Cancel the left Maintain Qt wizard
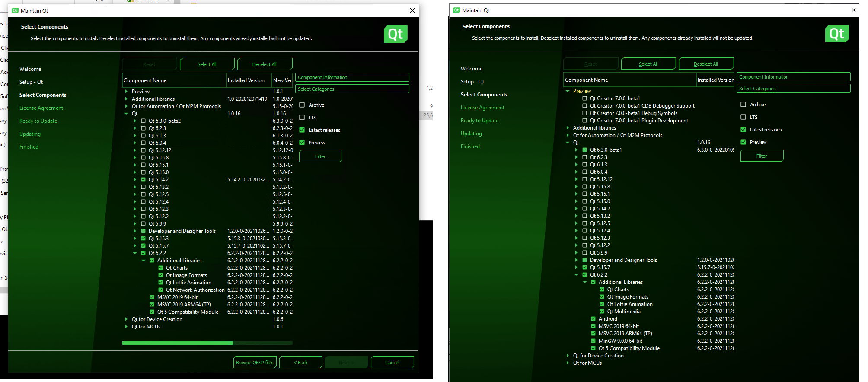 [x=392, y=363]
